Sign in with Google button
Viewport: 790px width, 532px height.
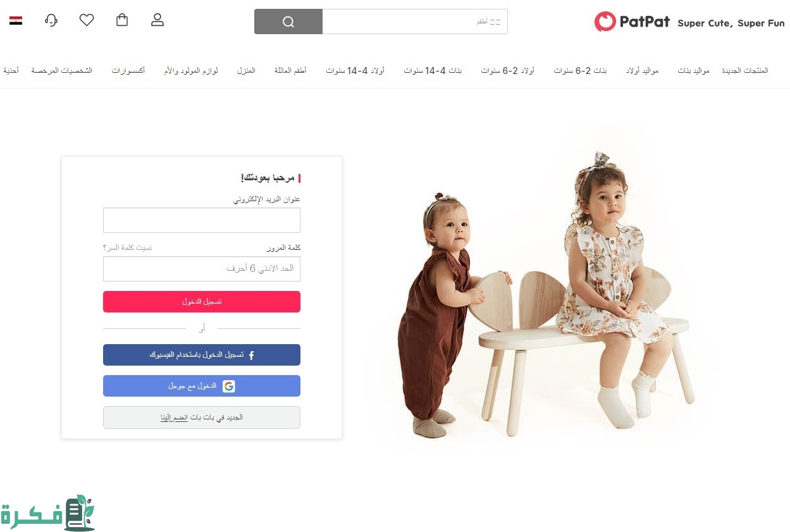click(202, 386)
